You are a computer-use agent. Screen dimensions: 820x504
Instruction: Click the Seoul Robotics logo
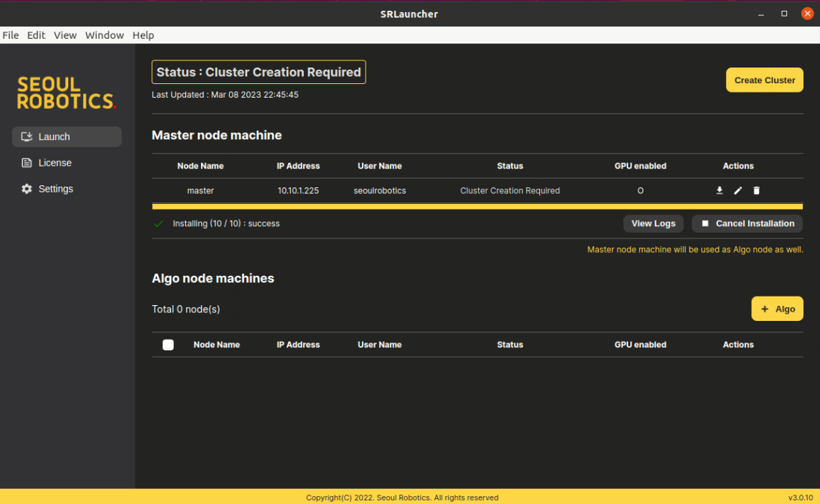pyautogui.click(x=66, y=93)
